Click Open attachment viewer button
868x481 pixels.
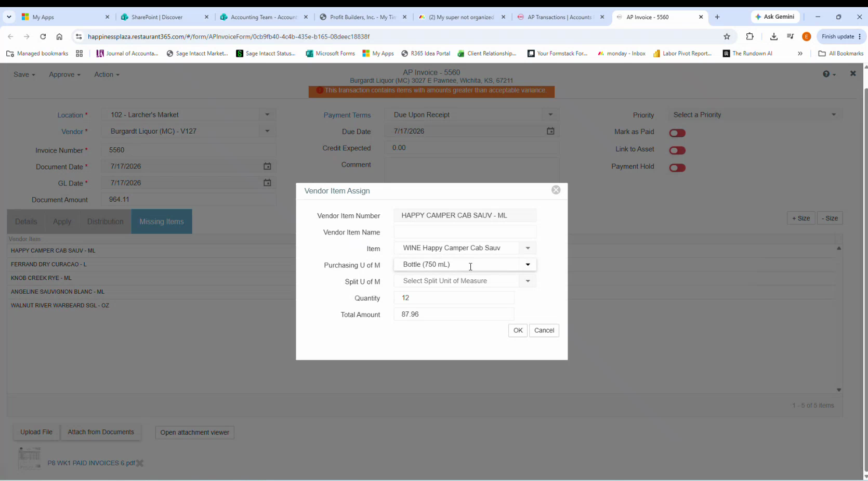point(195,433)
